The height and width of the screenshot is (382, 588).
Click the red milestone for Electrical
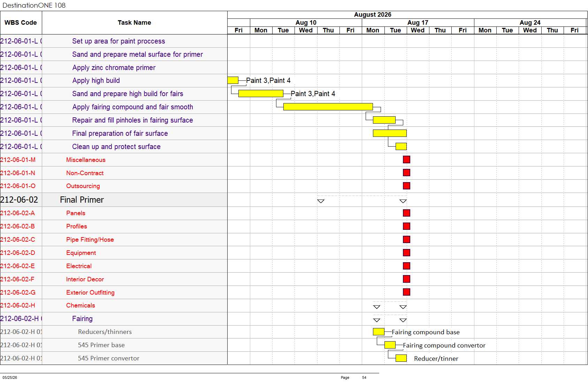[406, 266]
